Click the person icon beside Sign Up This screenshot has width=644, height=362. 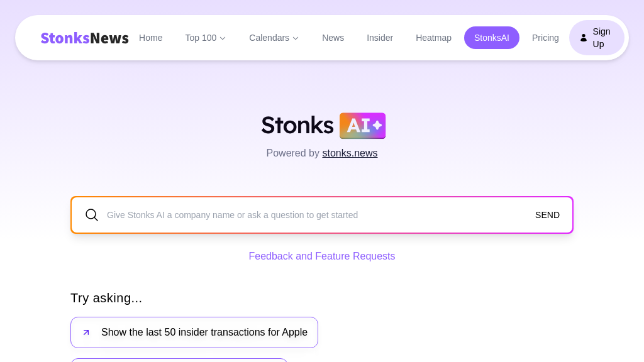tap(584, 38)
